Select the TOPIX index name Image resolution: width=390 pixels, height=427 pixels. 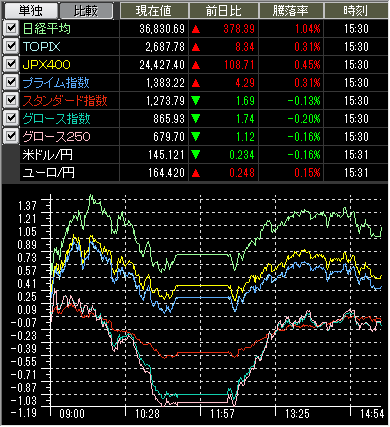pos(42,47)
